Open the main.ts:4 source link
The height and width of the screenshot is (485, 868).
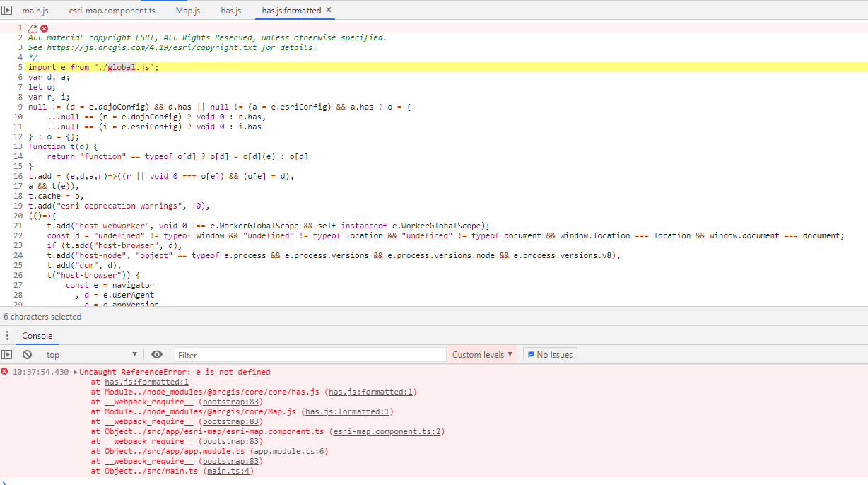[x=229, y=471]
